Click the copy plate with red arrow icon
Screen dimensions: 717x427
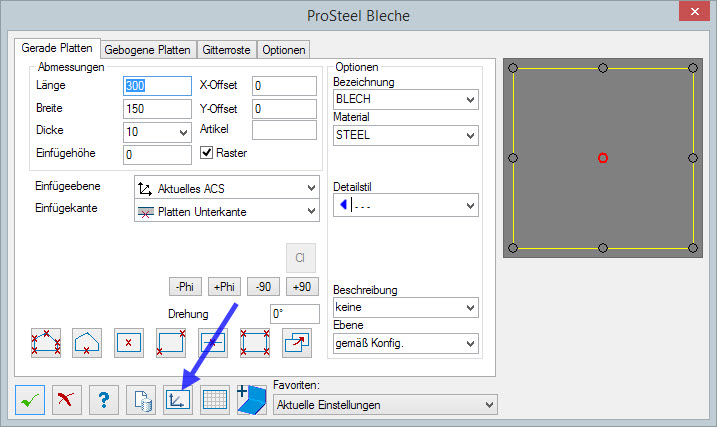297,343
